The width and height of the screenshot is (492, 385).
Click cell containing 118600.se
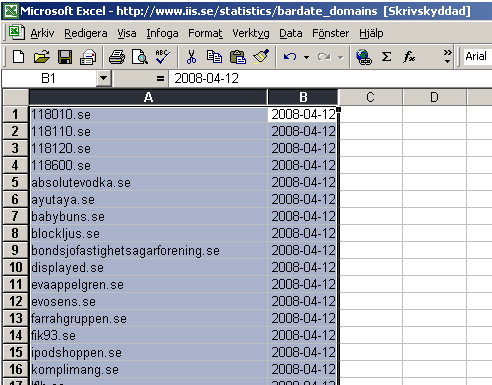point(148,165)
